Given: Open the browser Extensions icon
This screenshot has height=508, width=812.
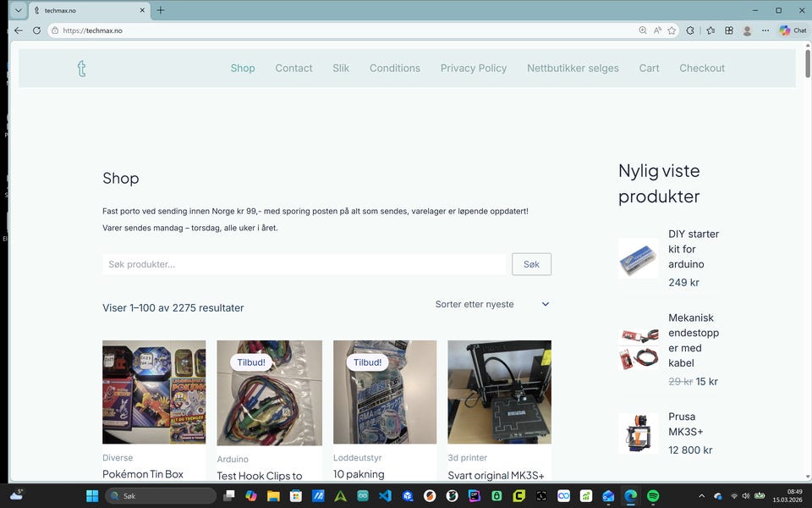Looking at the screenshot, I should click(690, 30).
